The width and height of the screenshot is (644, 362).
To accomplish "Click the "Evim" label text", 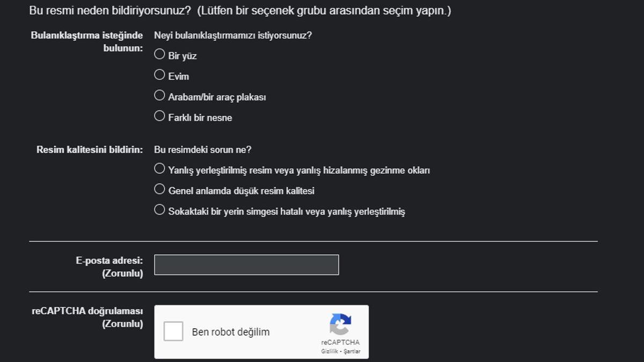I will [x=179, y=76].
